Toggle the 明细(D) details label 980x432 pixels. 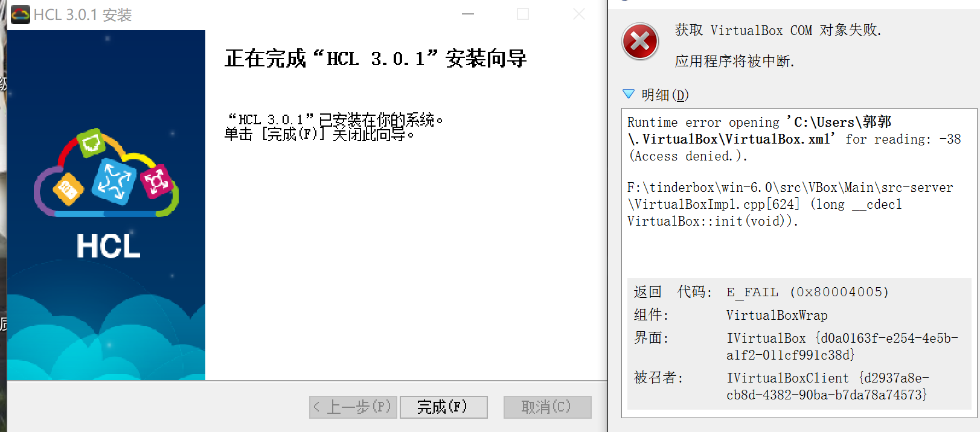665,95
